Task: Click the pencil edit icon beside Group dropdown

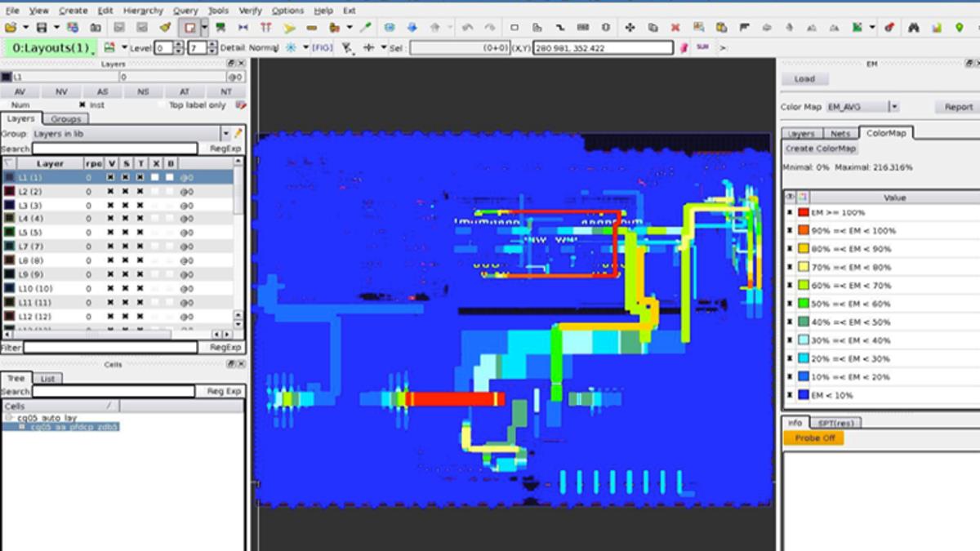Action: click(238, 133)
